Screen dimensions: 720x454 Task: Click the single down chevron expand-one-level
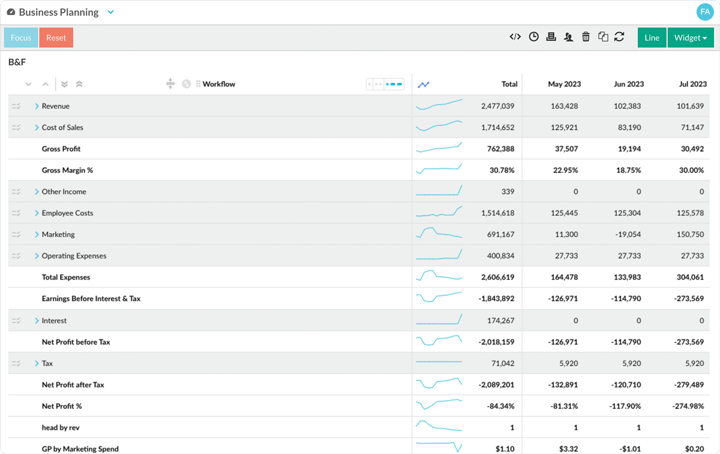(x=28, y=84)
